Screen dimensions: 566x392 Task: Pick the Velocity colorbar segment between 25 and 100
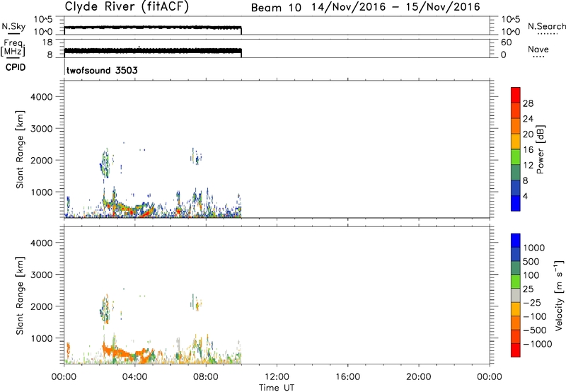point(516,281)
